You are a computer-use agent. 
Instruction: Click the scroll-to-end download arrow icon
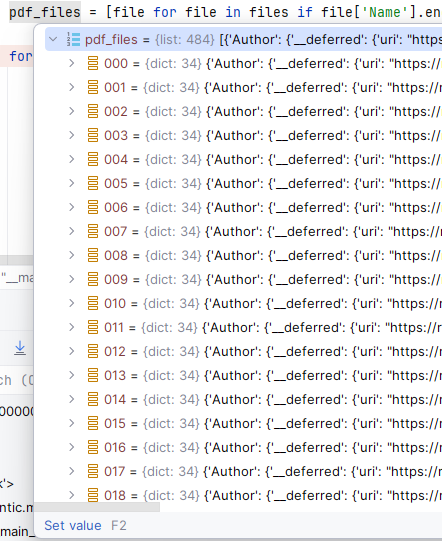(x=20, y=348)
